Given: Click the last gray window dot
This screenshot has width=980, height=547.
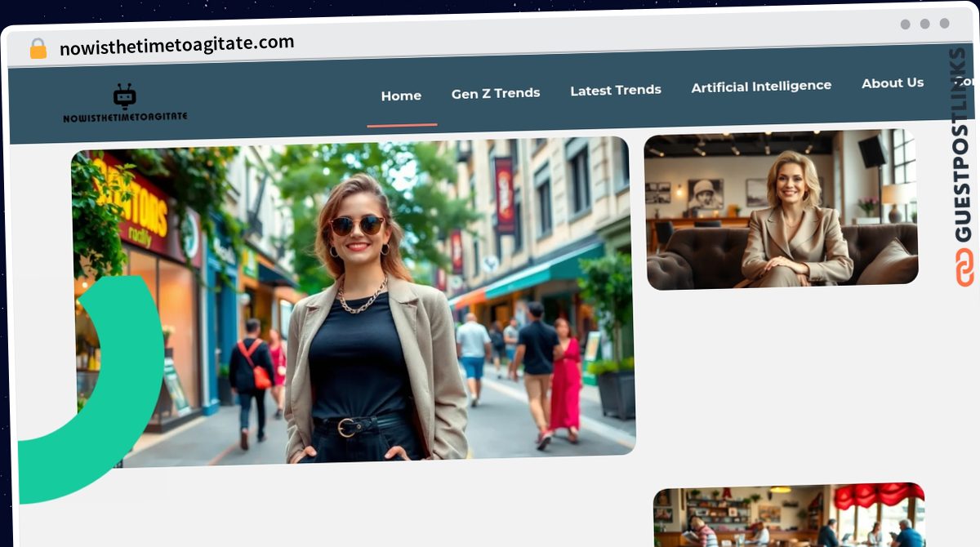Looking at the screenshot, I should click(x=944, y=24).
